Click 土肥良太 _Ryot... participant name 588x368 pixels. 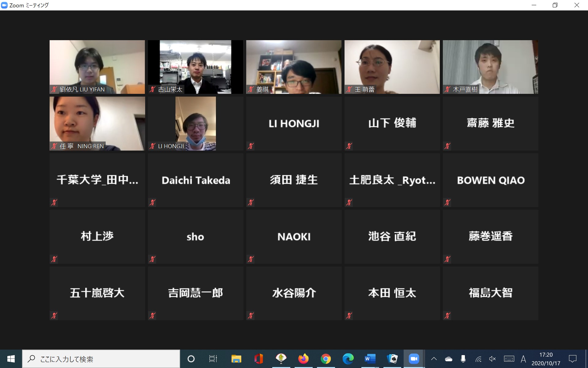click(x=392, y=180)
